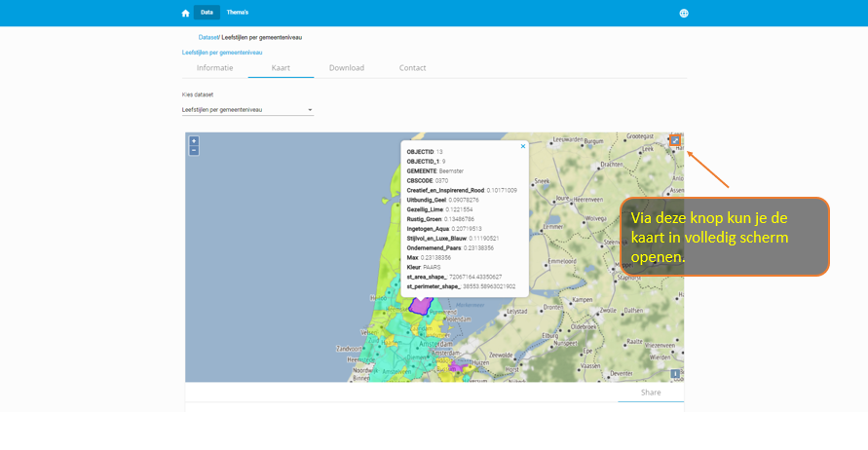Open the map in fullscreen
Viewport: 868px width, 450px height.
coord(675,140)
